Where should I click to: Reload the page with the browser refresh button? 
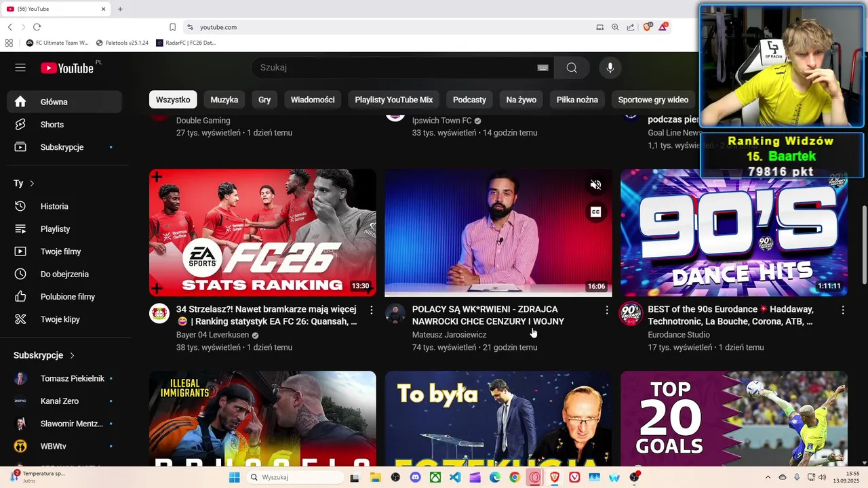pyautogui.click(x=37, y=27)
